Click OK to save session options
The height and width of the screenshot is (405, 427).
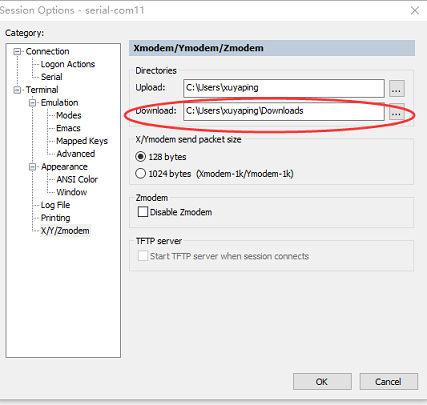322,381
